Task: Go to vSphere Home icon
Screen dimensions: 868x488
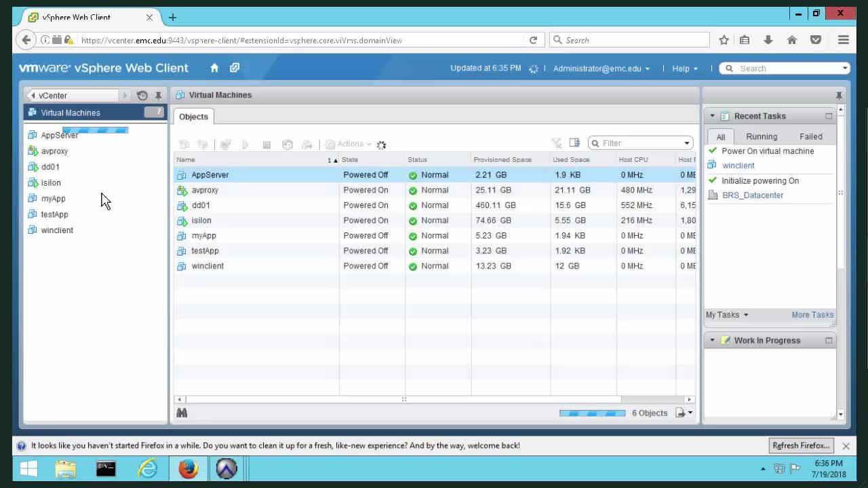Action: click(214, 68)
